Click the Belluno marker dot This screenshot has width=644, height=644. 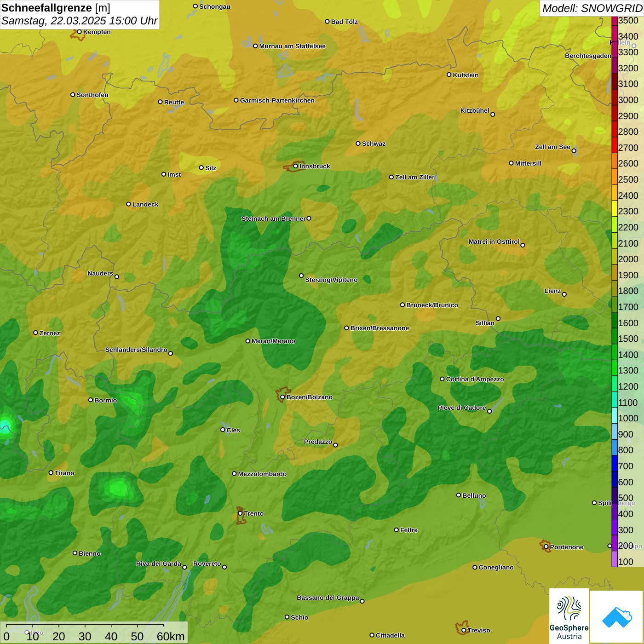(458, 495)
